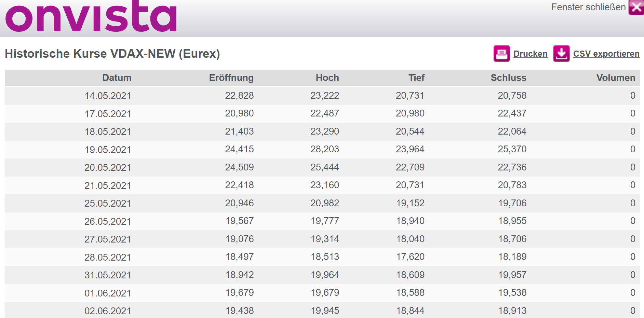Click the Historische Kurse VDAX-NEW heading
This screenshot has height=318, width=644.
112,54
